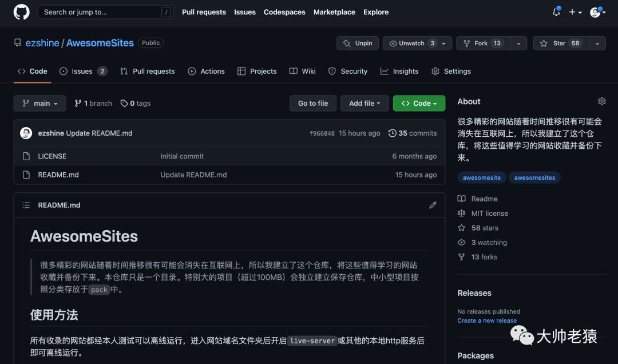Open latest Update README.md commit message
Screen dimensions: 618x364
(x=100, y=133)
